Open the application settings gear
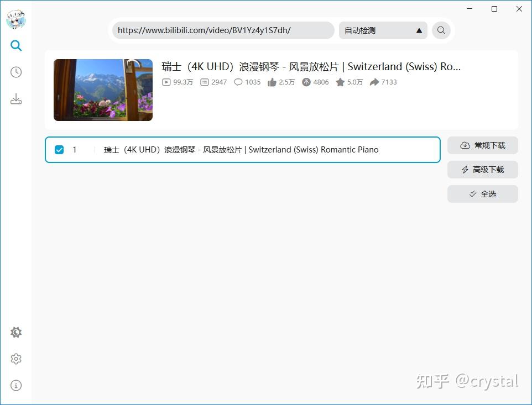Image resolution: width=532 pixels, height=405 pixels. [x=16, y=359]
